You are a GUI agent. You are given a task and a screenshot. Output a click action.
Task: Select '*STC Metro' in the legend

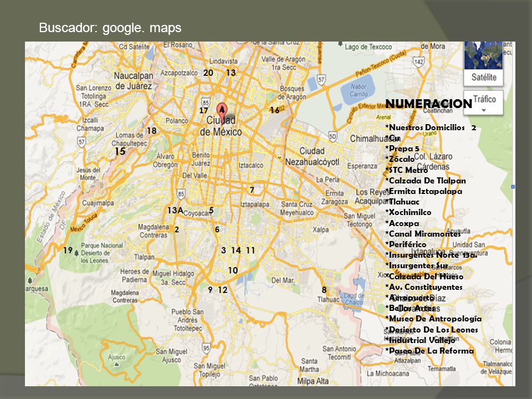tap(406, 170)
